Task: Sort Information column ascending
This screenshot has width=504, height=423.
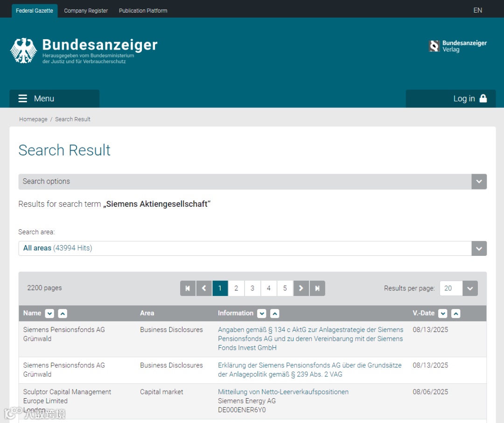Action: tap(275, 313)
